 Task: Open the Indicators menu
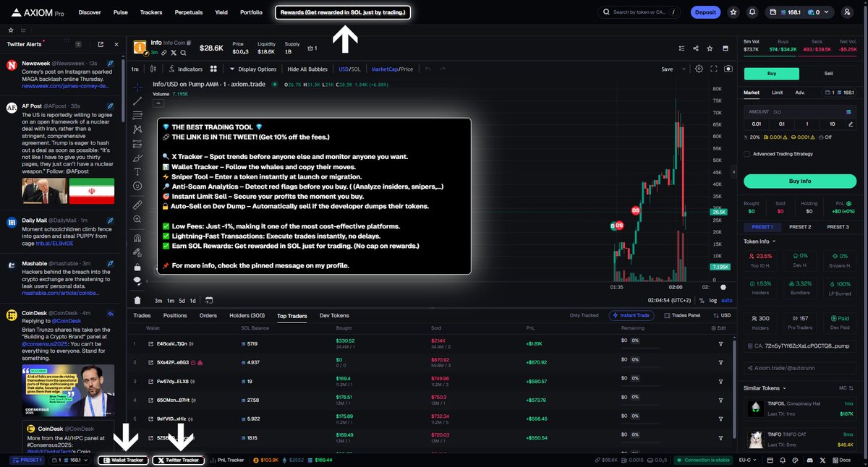coord(185,69)
